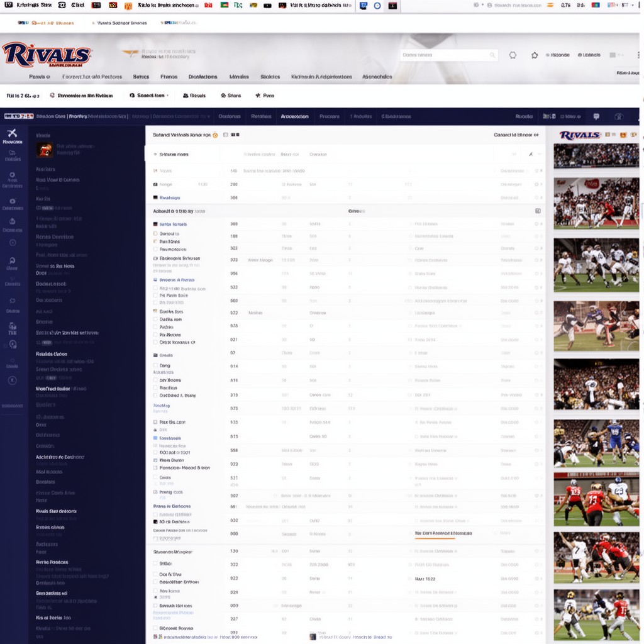Click the circled chevron icon in the dark sidebar
This screenshot has width=644, height=644.
tap(13, 380)
